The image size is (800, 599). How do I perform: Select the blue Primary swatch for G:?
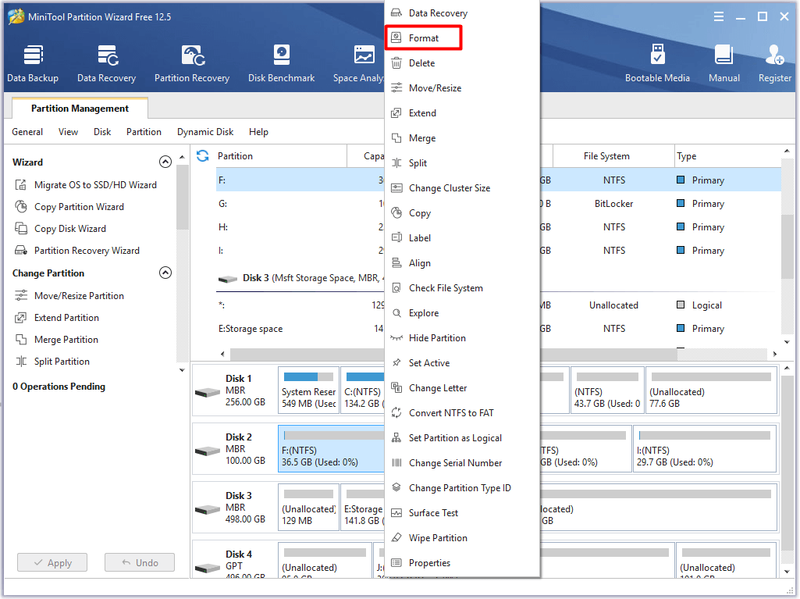coord(680,203)
